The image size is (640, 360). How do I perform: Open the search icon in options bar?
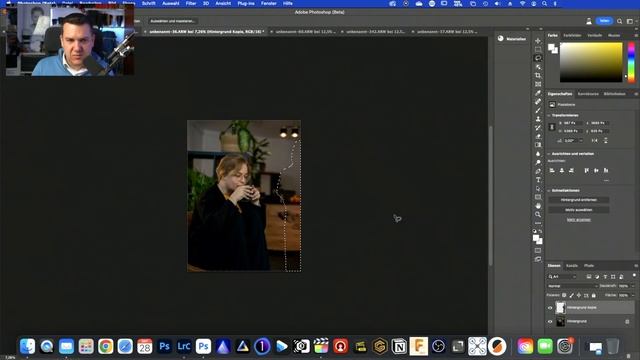click(620, 21)
